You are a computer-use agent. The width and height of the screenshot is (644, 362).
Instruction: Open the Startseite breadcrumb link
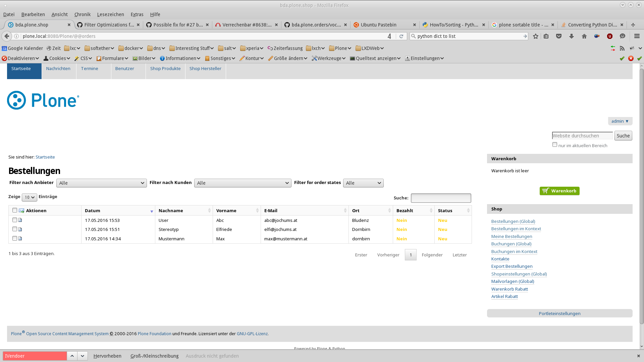pos(45,157)
